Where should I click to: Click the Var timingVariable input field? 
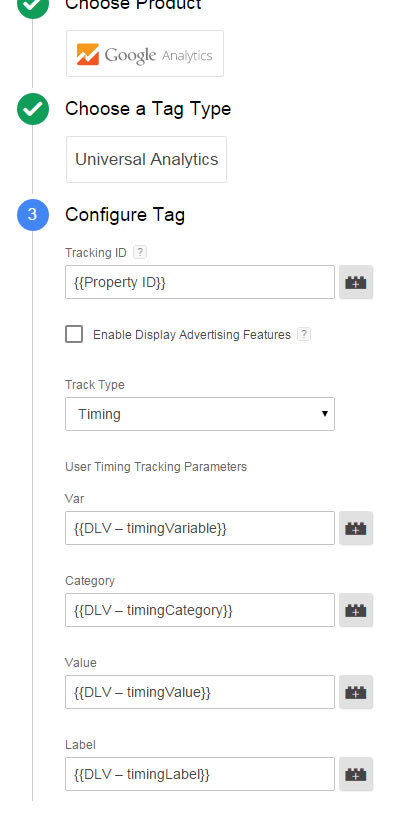[200, 528]
